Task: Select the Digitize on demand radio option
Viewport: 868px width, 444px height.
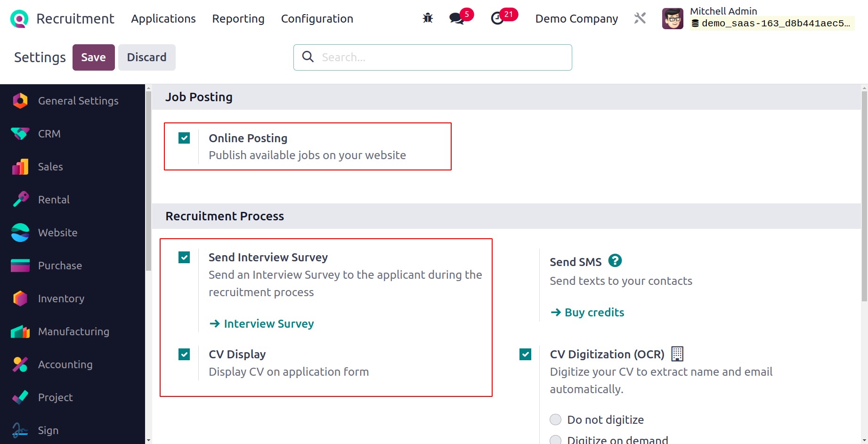Action: (556, 440)
